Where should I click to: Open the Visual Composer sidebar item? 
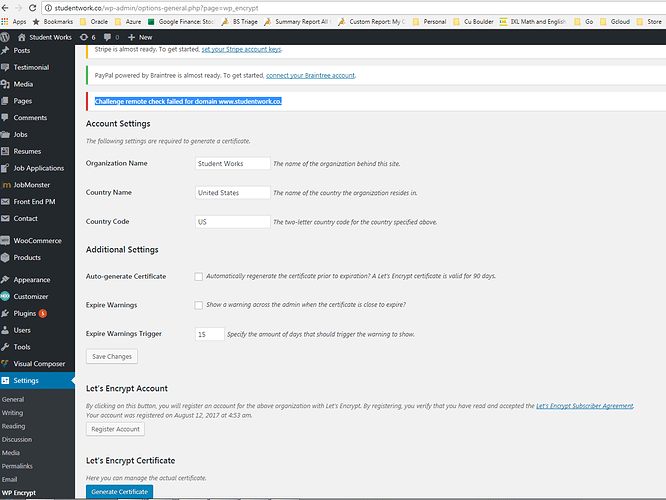(x=37, y=364)
